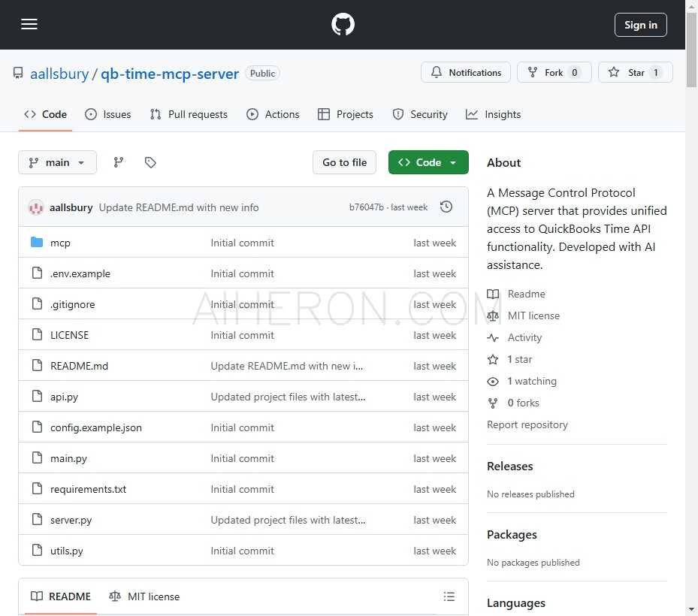
Task: Click the scrollbar down arrow
Action: tap(691, 610)
